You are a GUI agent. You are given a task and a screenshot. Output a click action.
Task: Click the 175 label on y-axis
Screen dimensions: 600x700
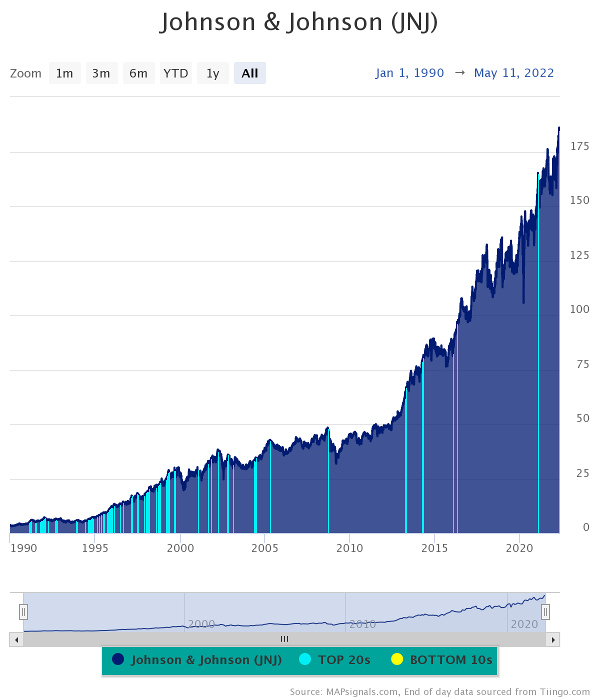tap(580, 146)
